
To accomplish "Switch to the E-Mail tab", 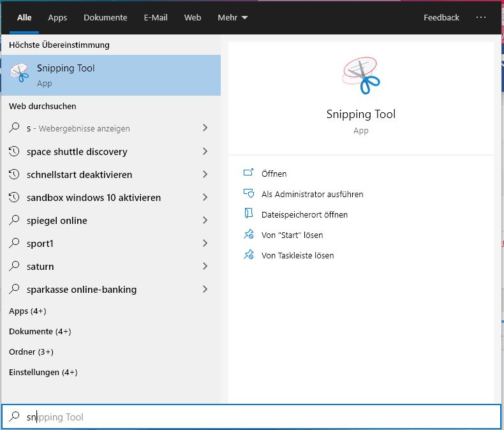I will pyautogui.click(x=156, y=17).
